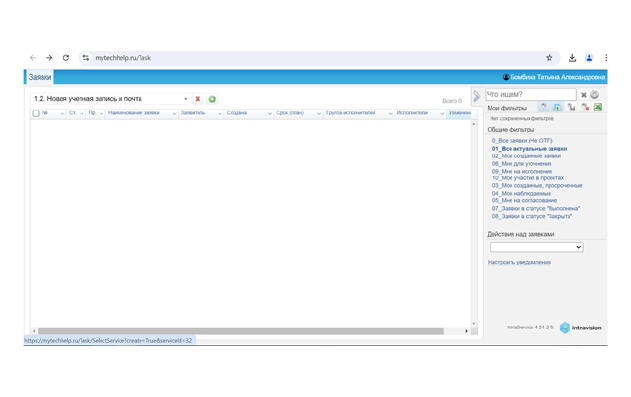
Task: Click the funnel filter icon in Мои фильтры
Action: 544,107
